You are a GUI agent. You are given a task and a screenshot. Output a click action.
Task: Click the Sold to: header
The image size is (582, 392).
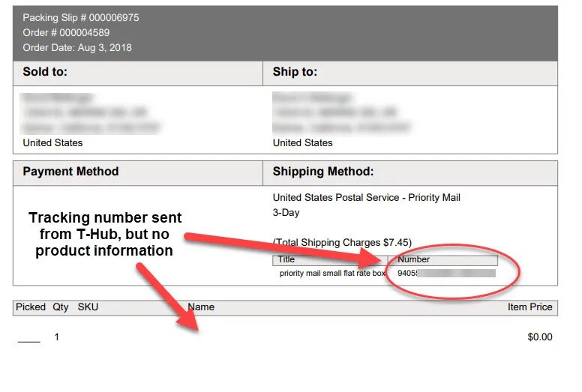pos(45,71)
